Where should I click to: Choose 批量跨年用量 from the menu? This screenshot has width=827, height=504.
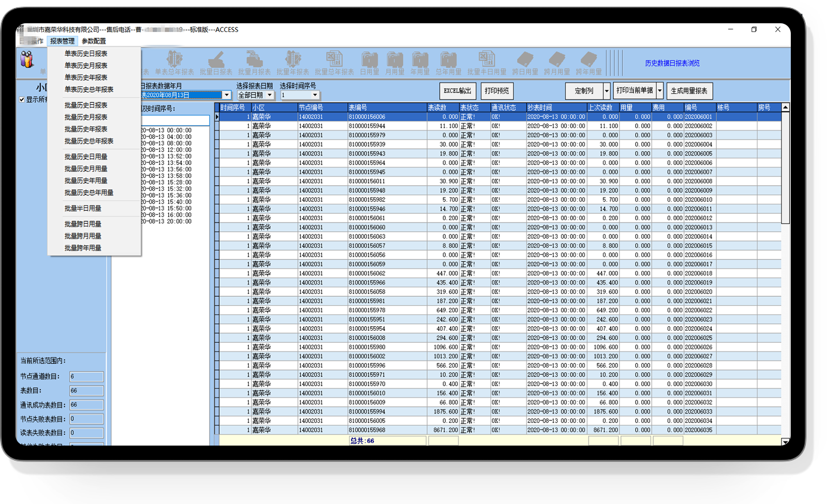coord(83,248)
